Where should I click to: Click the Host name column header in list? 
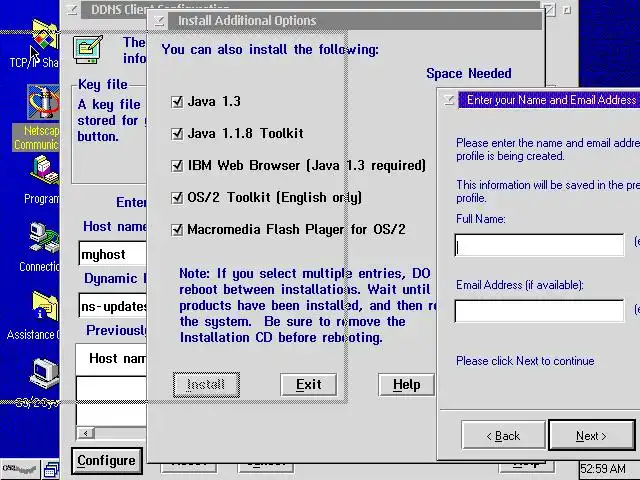click(118, 358)
